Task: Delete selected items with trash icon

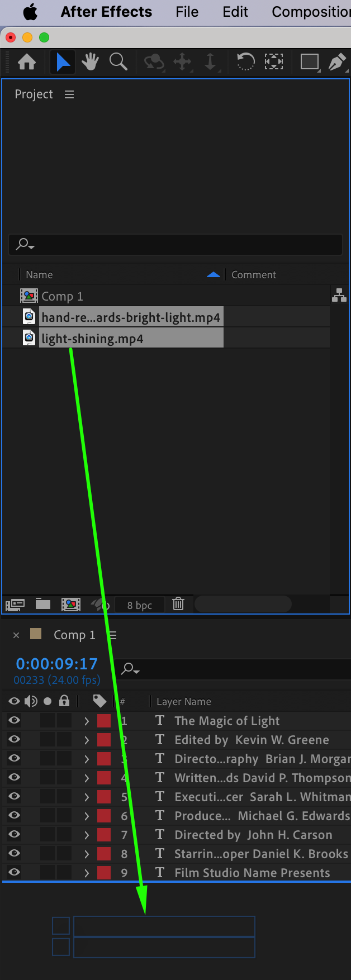Action: pyautogui.click(x=178, y=604)
